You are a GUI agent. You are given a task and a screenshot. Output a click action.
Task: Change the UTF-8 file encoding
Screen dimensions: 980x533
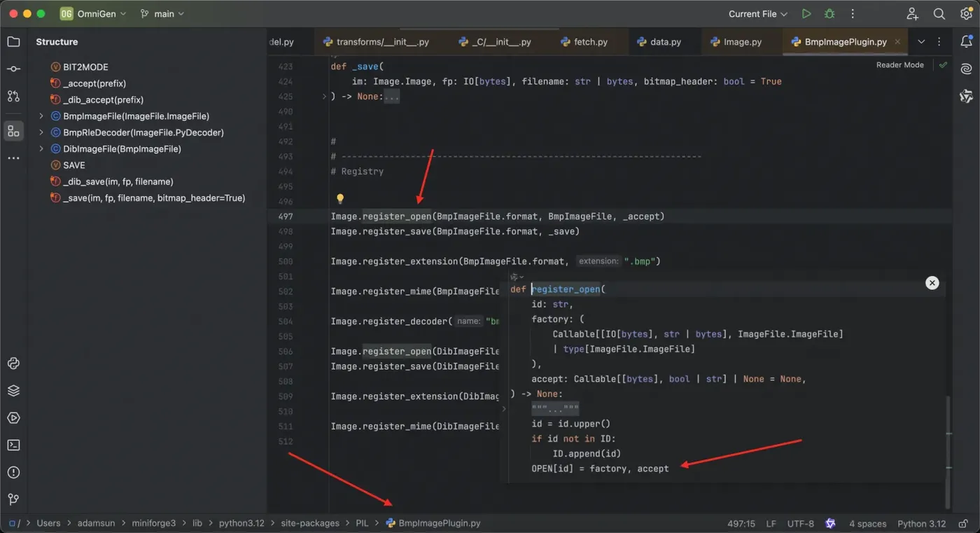801,523
